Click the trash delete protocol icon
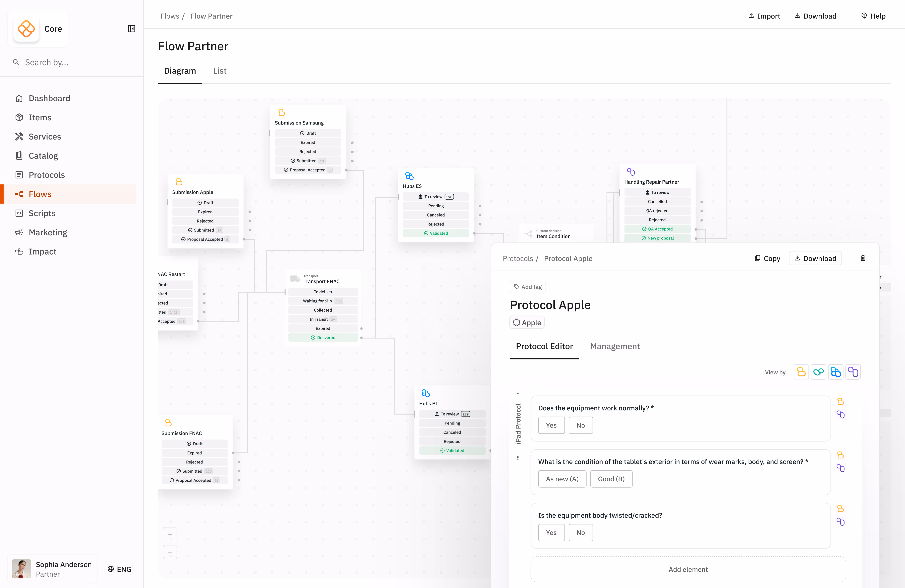 (x=863, y=258)
